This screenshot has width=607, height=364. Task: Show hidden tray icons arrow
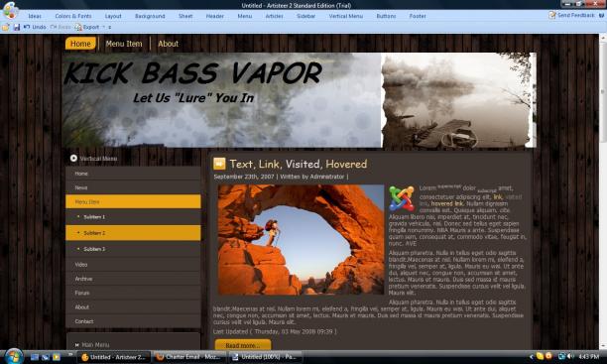point(531,357)
